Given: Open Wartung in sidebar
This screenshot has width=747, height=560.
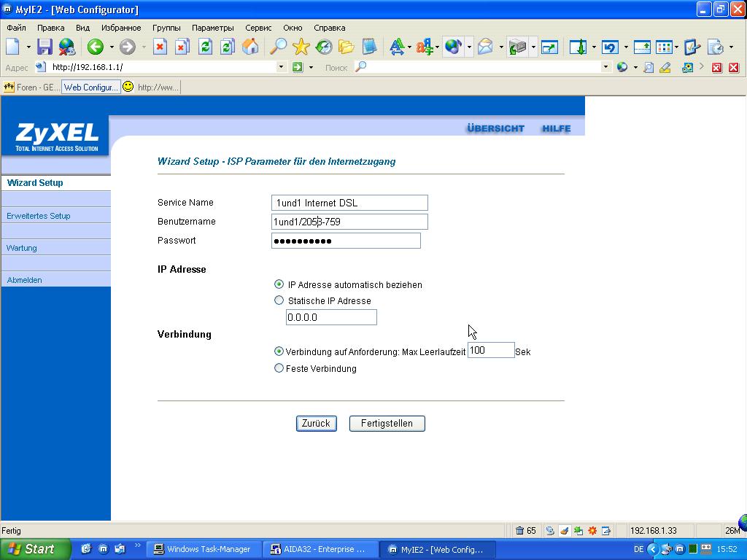Looking at the screenshot, I should [x=21, y=248].
